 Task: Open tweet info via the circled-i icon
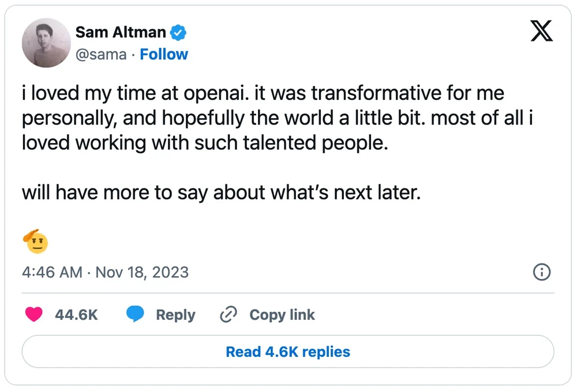point(541,272)
